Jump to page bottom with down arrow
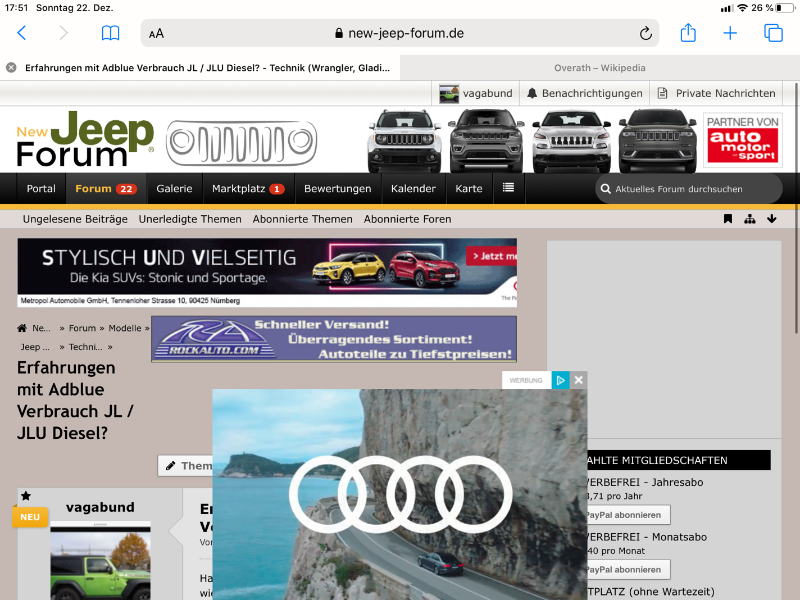 [772, 219]
